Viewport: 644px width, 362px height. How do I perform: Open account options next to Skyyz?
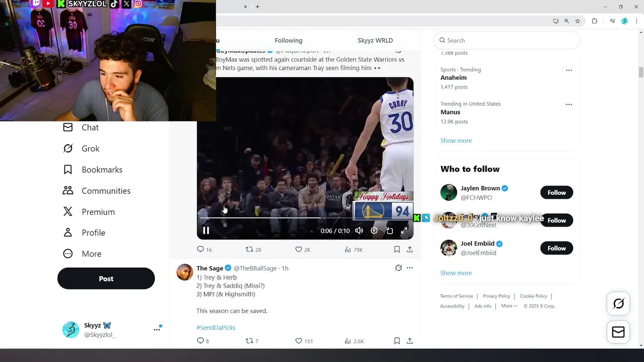pos(157,329)
